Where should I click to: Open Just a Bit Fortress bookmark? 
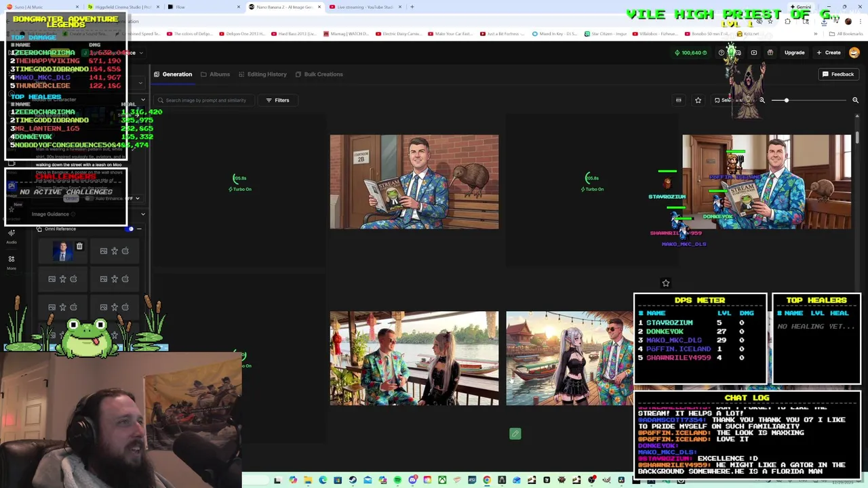coord(502,33)
